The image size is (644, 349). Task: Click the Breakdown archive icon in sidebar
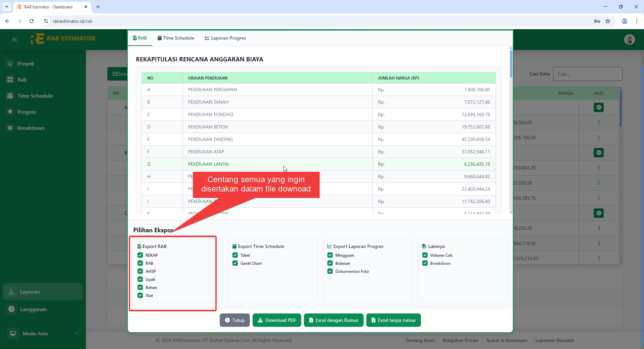coord(10,128)
